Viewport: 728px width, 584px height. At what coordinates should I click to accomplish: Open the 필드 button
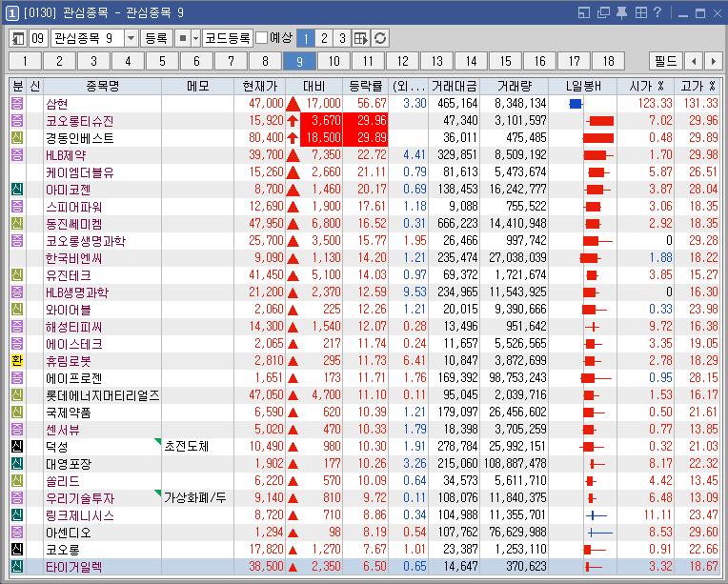tap(666, 61)
